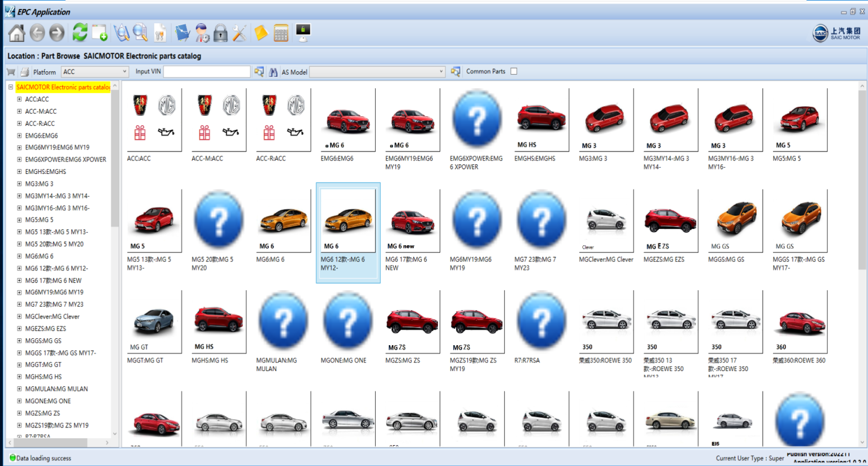Click the lock security icon on the toolbar
The height and width of the screenshot is (466, 868).
click(220, 33)
